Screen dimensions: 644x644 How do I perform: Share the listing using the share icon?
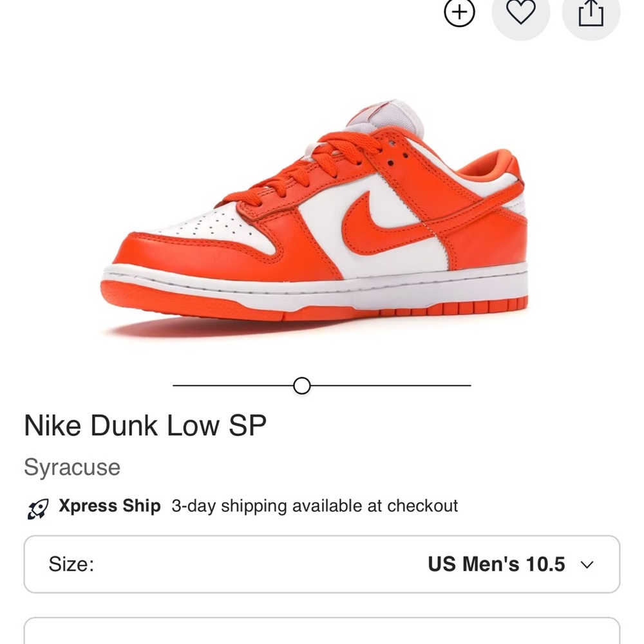coord(590,12)
